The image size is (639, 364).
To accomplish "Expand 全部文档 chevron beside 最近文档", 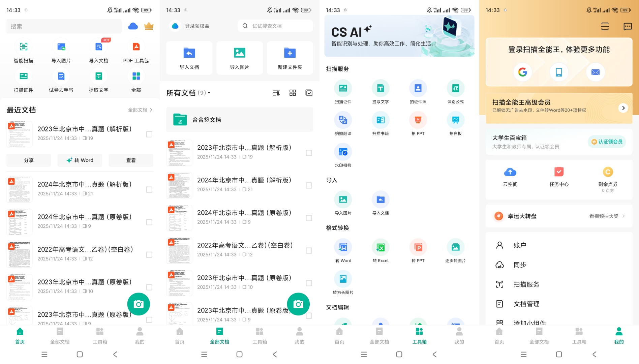I will [151, 110].
